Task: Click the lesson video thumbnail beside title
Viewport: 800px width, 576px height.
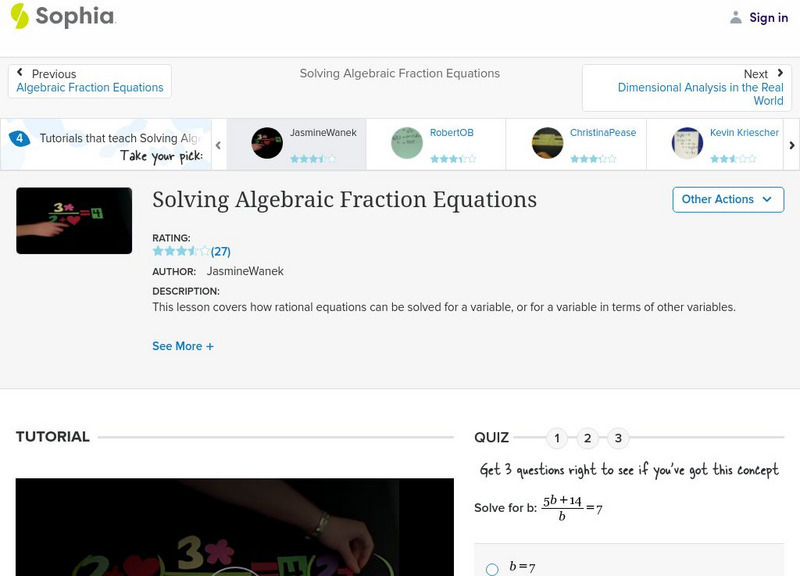Action: (74, 221)
